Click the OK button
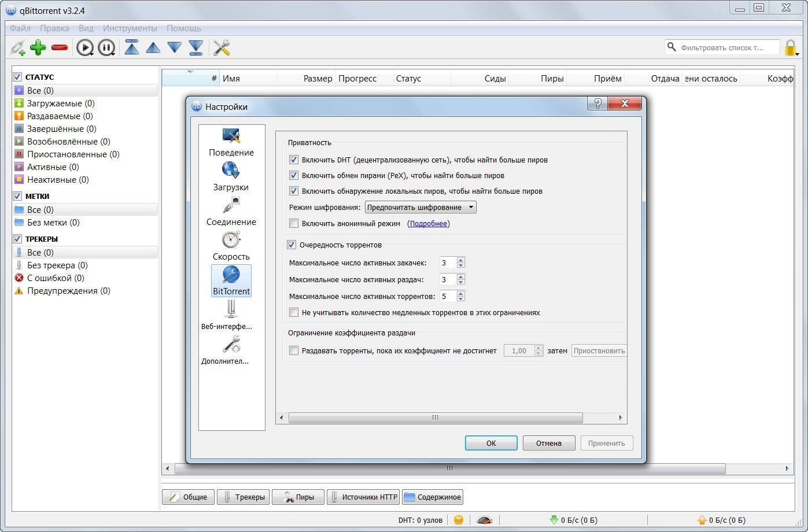 tap(491, 443)
